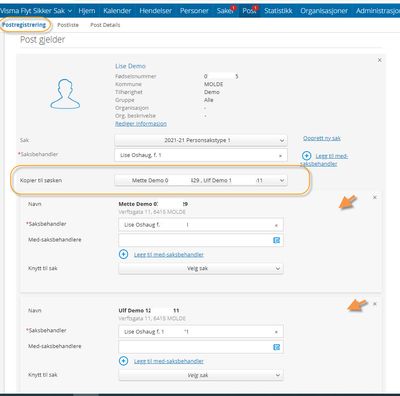Click Legg til med-saksbehandler link for Ulf Demo

[169, 361]
